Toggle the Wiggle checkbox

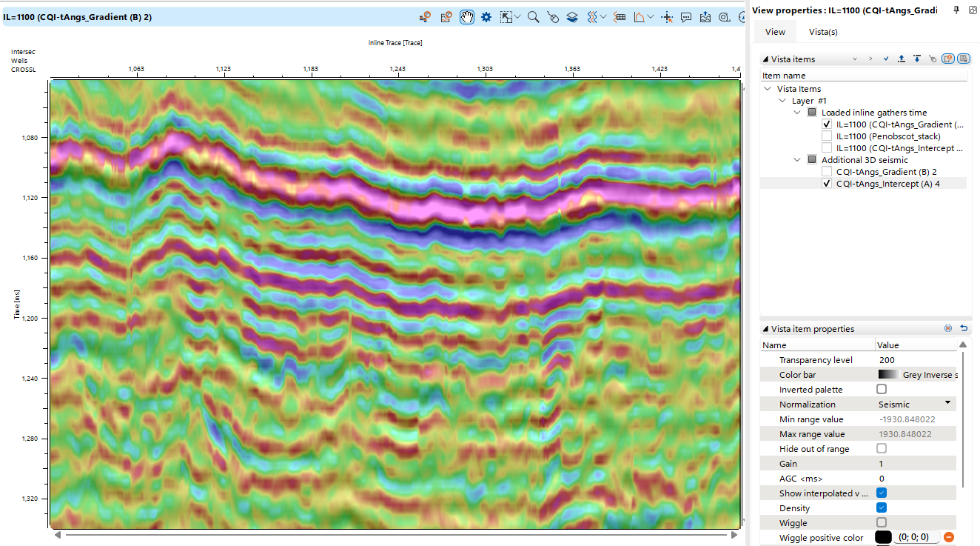tap(882, 523)
